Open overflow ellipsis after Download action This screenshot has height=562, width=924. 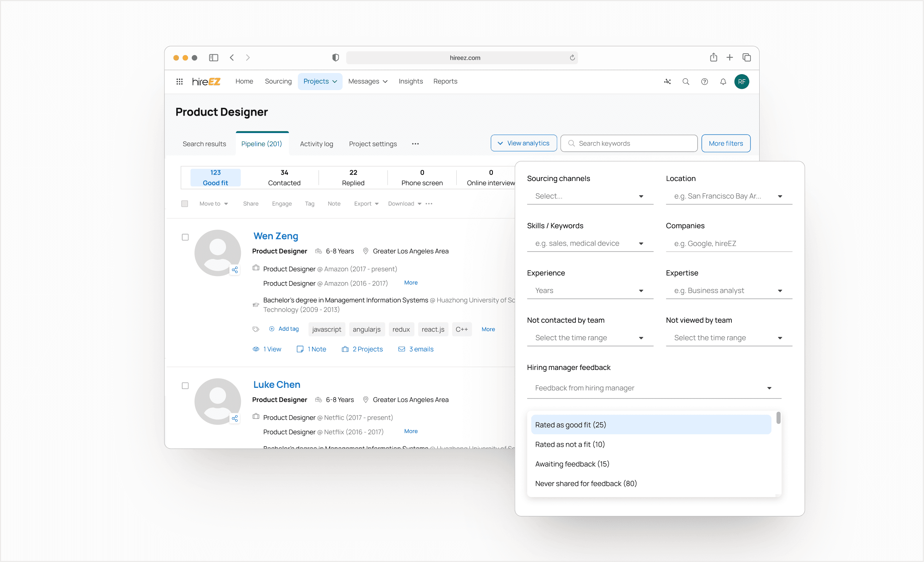click(429, 204)
